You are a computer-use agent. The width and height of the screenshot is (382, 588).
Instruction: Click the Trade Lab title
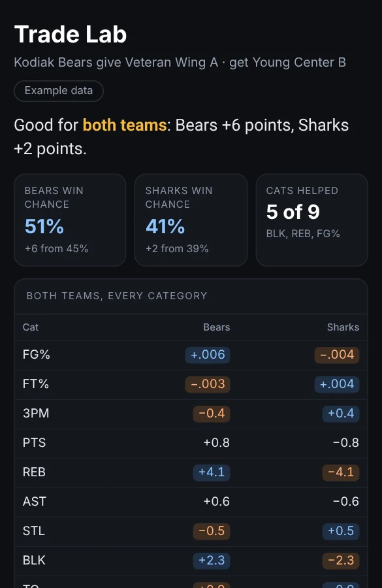[71, 35]
